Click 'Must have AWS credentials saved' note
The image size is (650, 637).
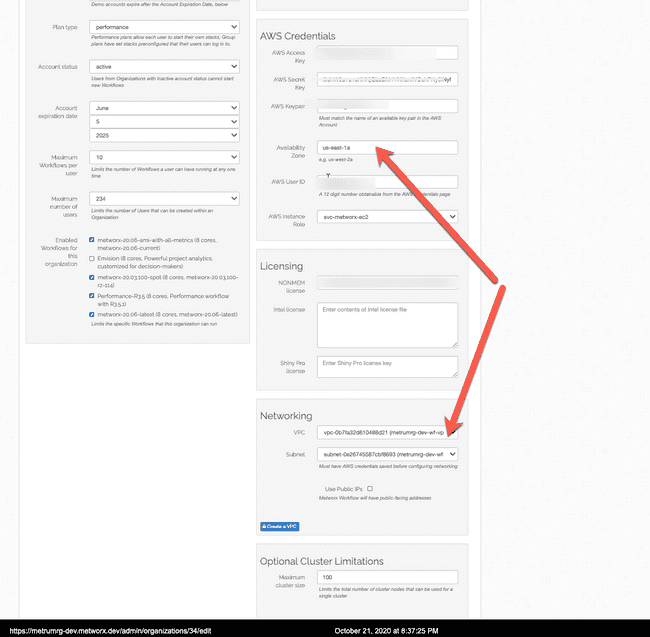pos(388,466)
